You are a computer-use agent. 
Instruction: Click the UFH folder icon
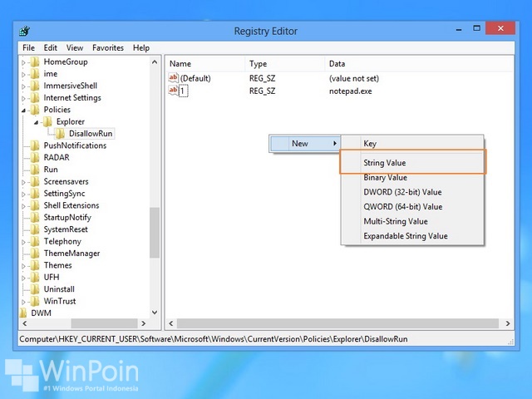(35, 277)
